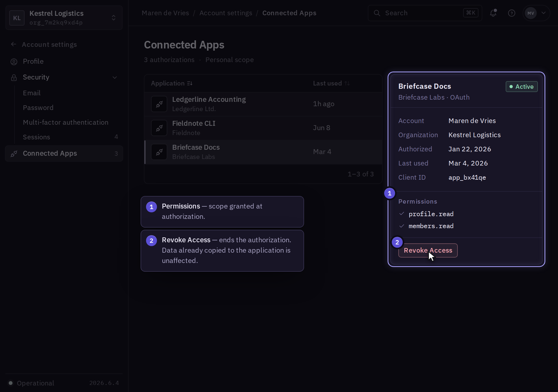Open Sessions in the sidebar
The height and width of the screenshot is (392, 558).
[x=37, y=137]
